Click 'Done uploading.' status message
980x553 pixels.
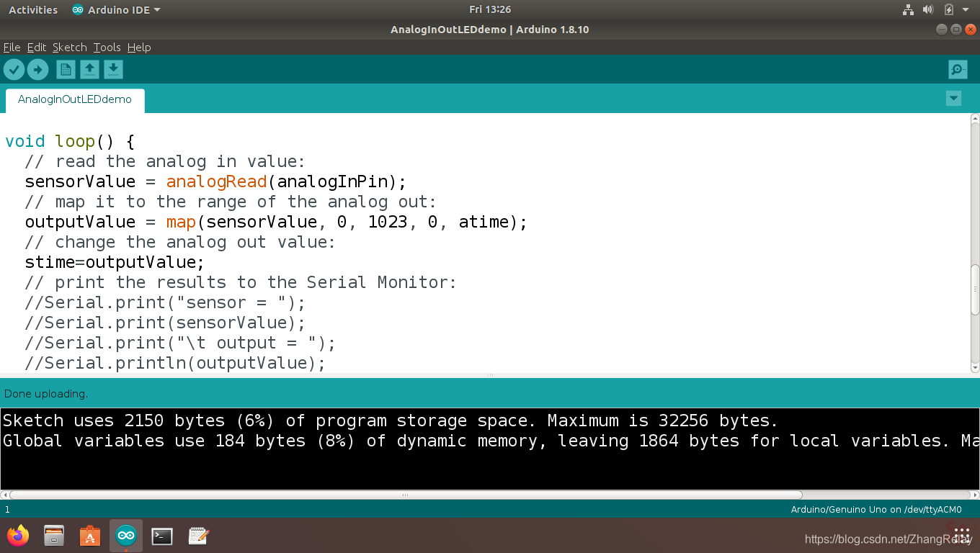(x=46, y=394)
